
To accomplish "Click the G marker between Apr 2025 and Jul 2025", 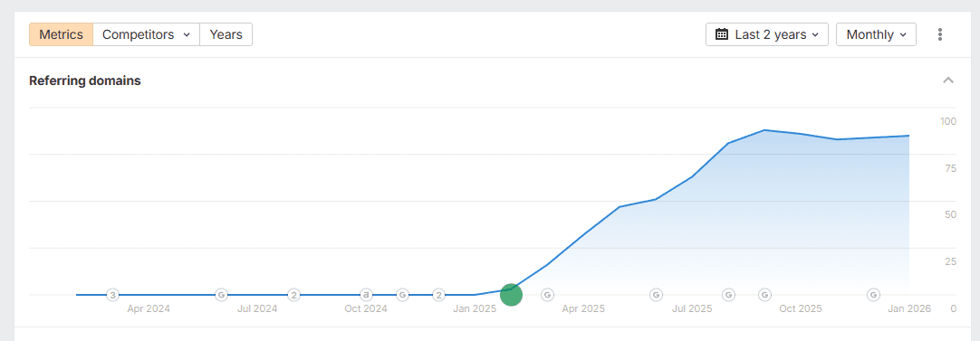I will click(657, 295).
